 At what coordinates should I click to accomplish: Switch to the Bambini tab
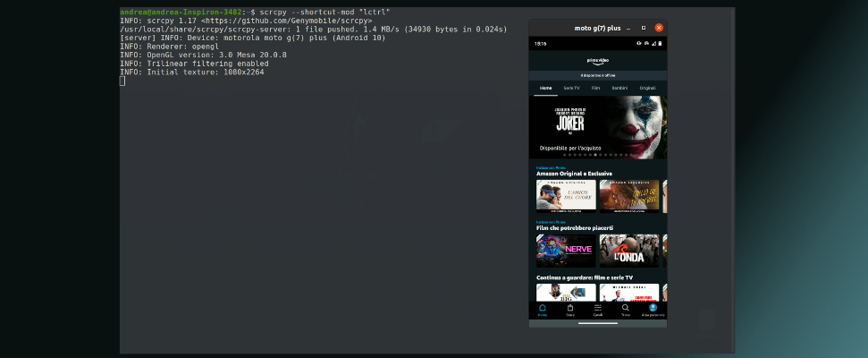(x=619, y=88)
